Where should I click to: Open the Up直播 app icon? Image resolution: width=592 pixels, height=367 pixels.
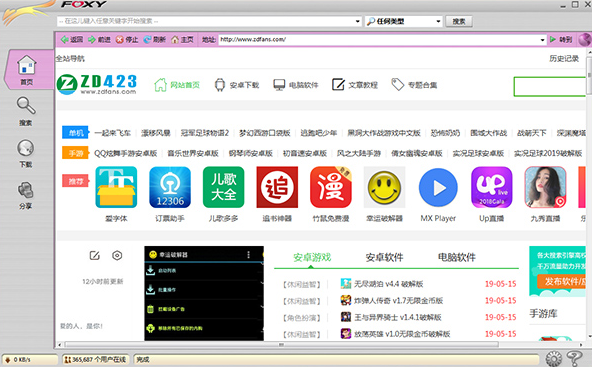[x=492, y=187]
